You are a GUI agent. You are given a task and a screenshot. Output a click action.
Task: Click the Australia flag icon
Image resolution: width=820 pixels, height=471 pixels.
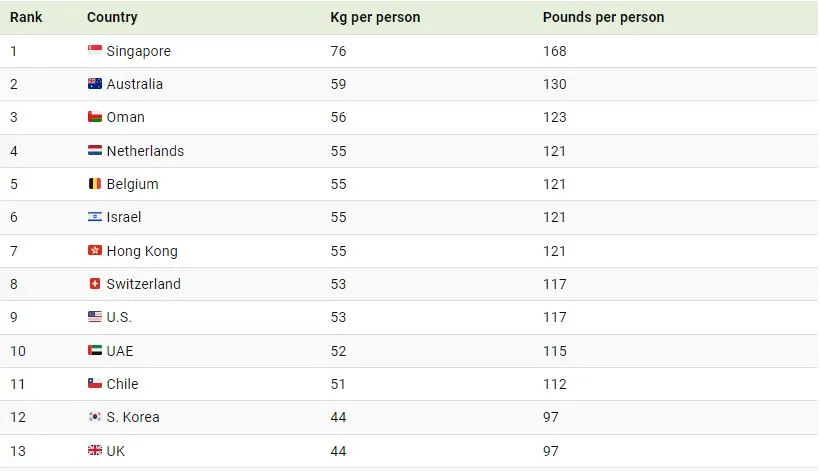[x=95, y=84]
